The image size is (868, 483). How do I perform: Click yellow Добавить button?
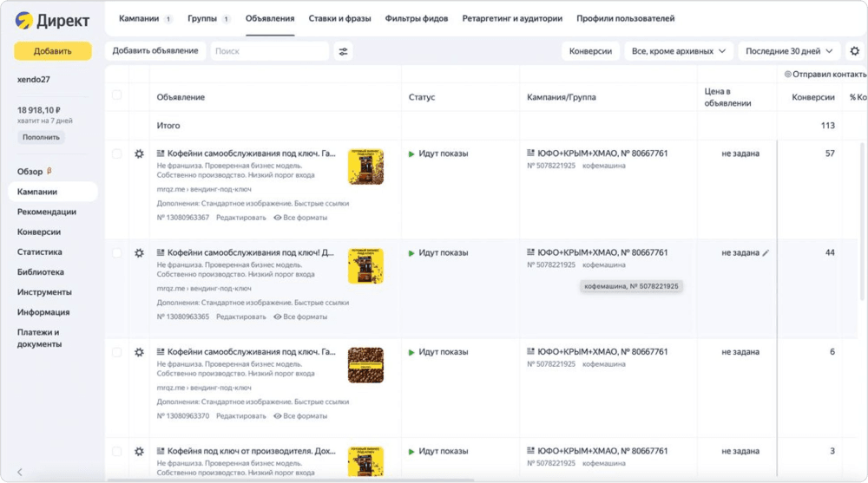53,51
